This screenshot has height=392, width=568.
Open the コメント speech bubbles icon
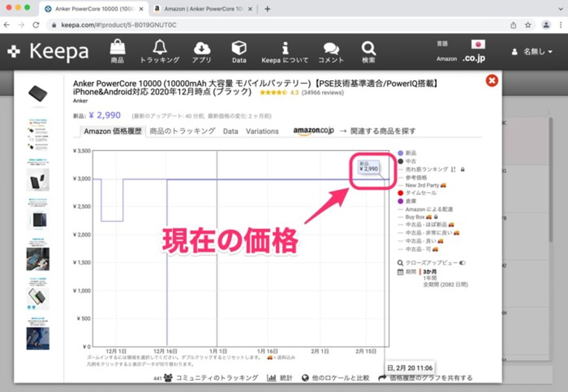tap(330, 52)
